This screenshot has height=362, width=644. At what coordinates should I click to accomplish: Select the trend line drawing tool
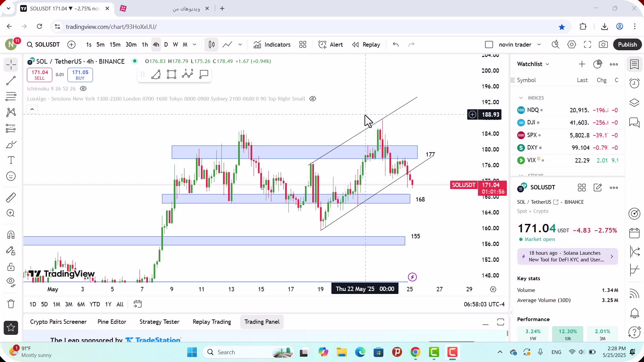coord(11,80)
